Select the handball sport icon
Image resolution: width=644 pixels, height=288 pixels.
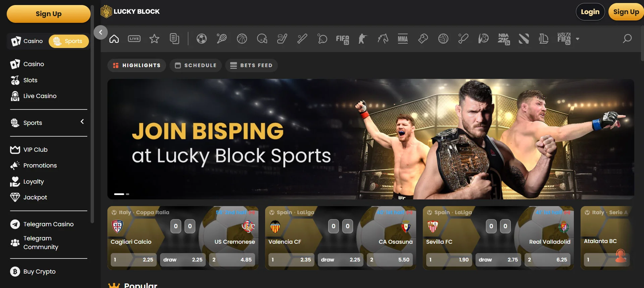483,39
